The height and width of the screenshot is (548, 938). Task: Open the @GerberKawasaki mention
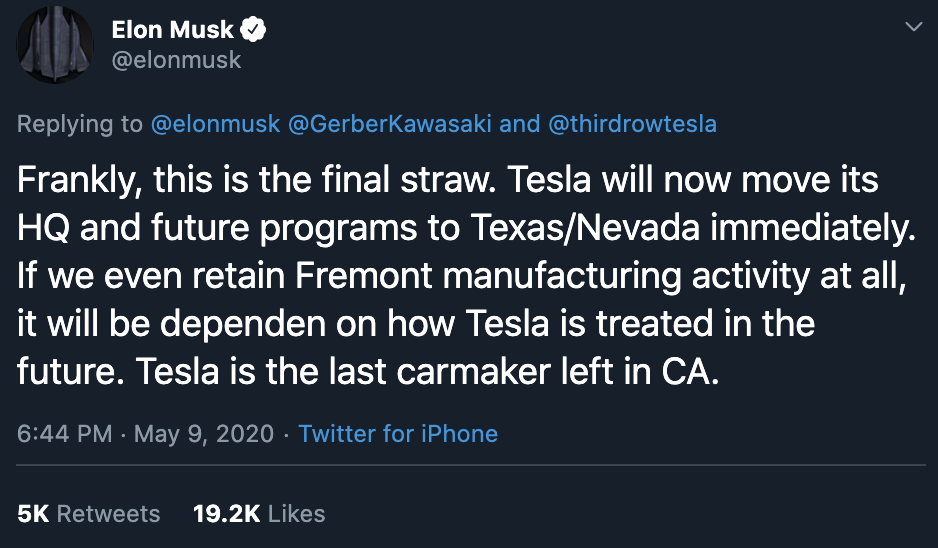[x=390, y=124]
